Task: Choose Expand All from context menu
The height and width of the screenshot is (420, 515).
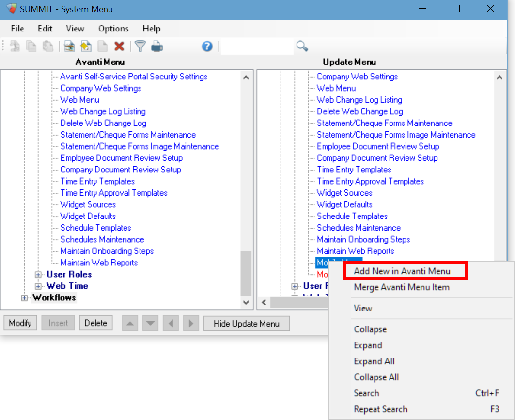Action: click(374, 361)
